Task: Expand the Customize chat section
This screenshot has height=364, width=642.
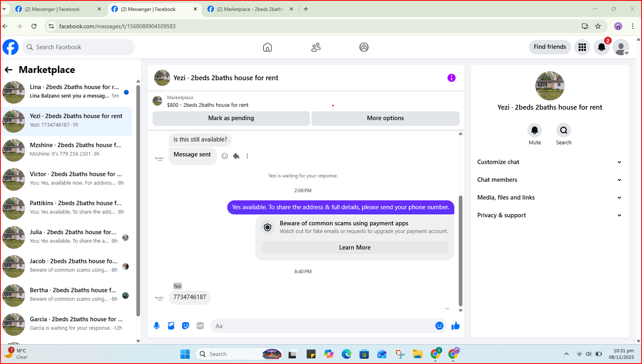Action: coord(549,162)
